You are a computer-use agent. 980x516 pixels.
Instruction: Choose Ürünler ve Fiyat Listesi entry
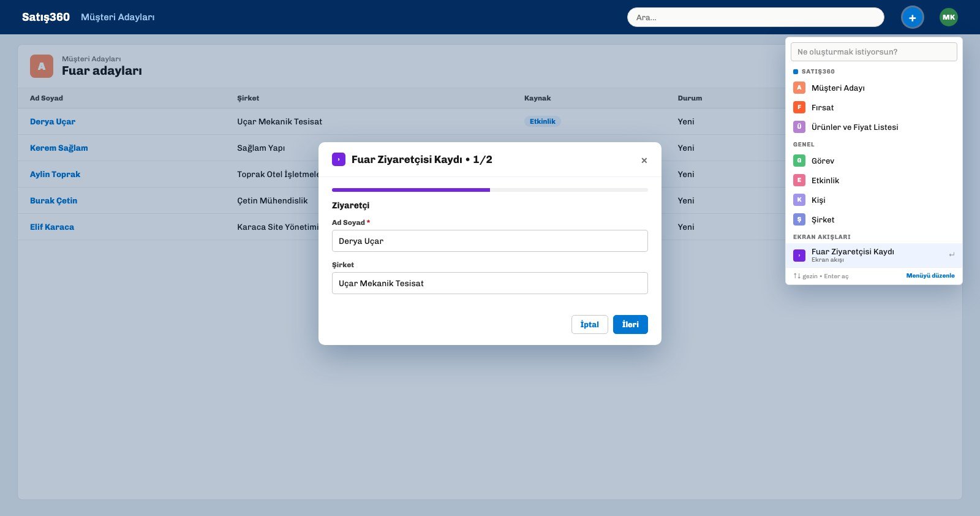874,127
